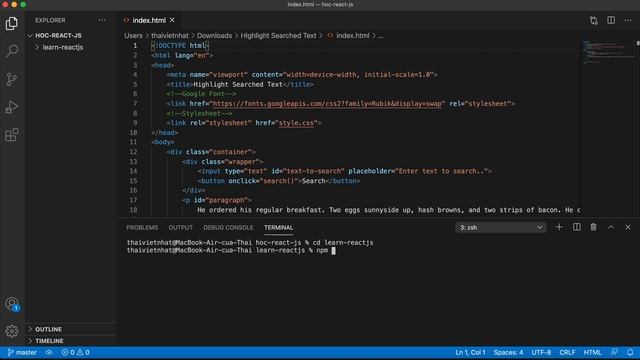The width and height of the screenshot is (640, 360).
Task: Click Highlight Searched Text breadcrumb
Action: click(x=278, y=36)
